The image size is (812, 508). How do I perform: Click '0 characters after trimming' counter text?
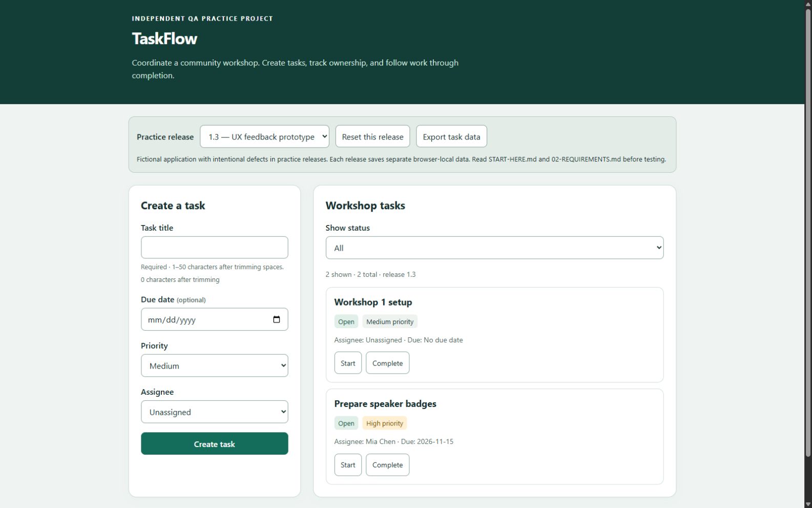(180, 279)
